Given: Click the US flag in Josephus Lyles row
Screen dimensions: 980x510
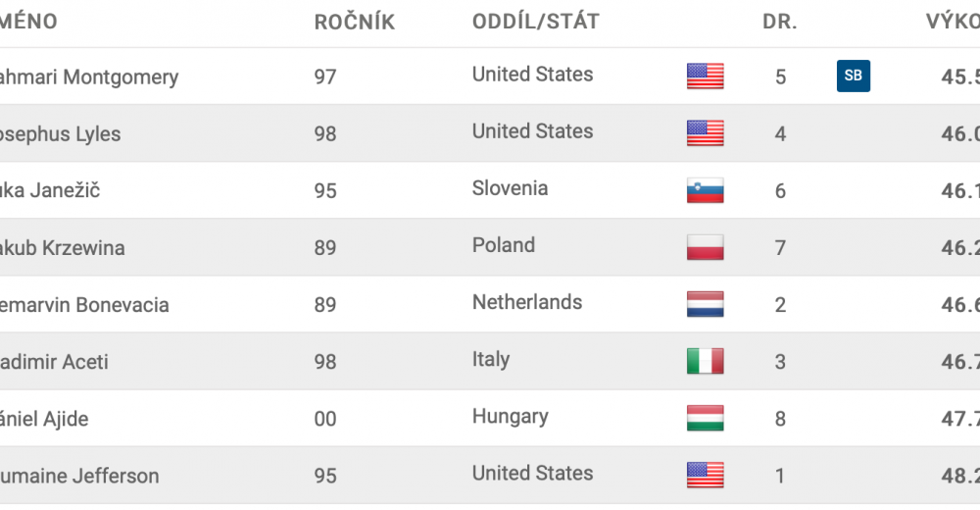Looking at the screenshot, I should pyautogui.click(x=705, y=133).
